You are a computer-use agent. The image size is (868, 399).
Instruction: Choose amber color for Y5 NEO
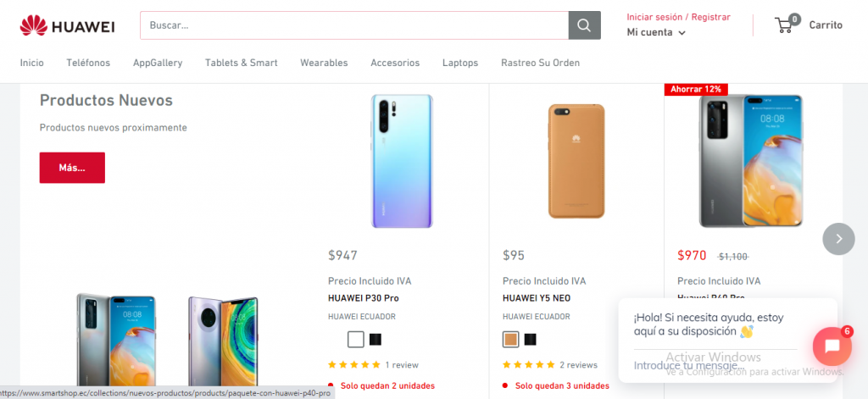pos(510,340)
